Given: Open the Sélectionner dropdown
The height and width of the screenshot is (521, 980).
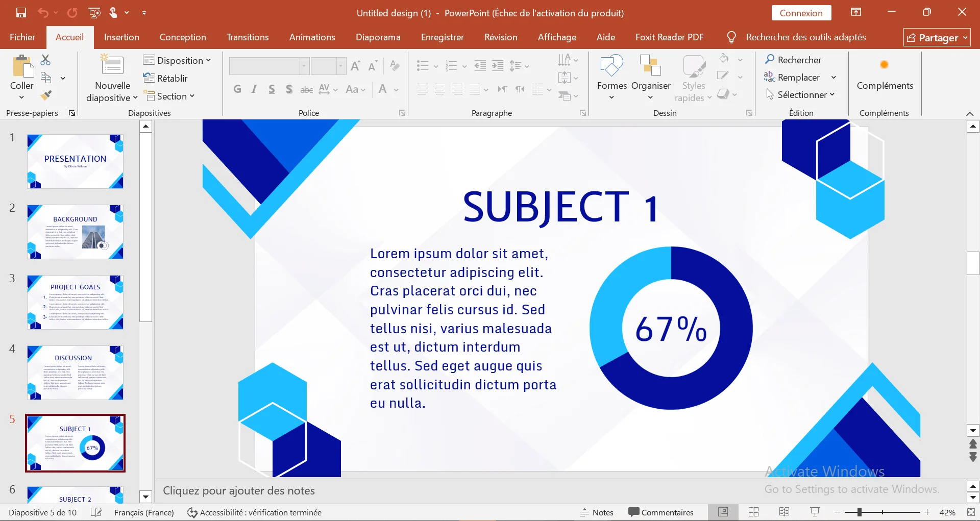Looking at the screenshot, I should [x=800, y=94].
